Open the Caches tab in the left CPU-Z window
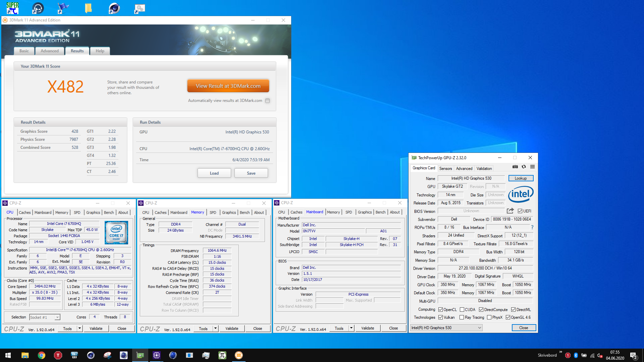644x362 pixels. (24, 213)
